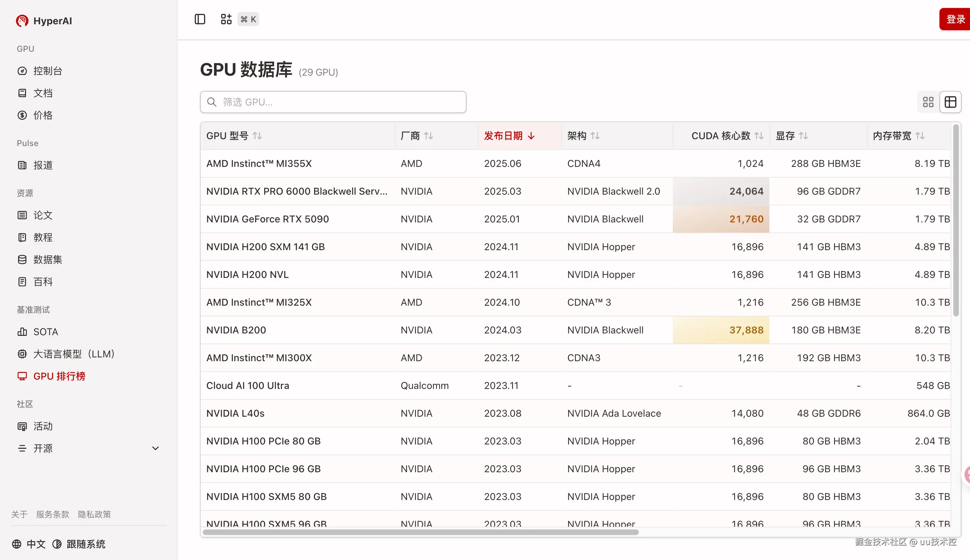
Task: Open the 教程 tutorials section
Action: [x=43, y=237]
